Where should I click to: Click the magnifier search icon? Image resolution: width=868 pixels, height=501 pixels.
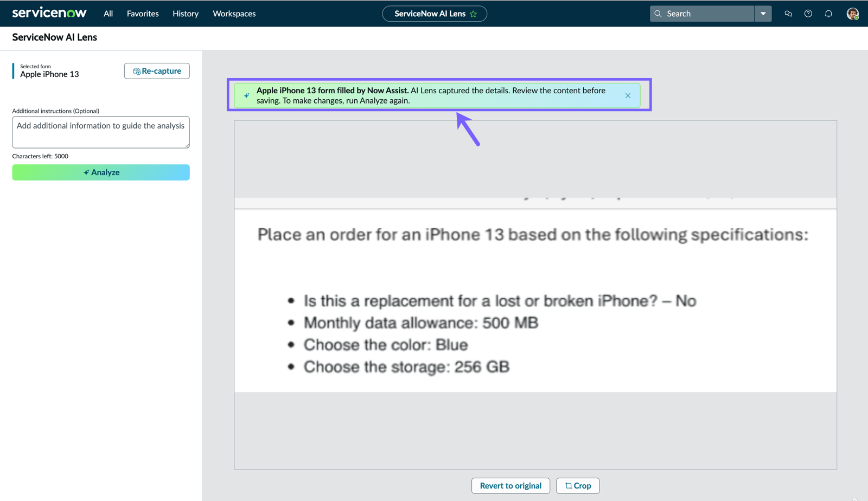pyautogui.click(x=658, y=14)
